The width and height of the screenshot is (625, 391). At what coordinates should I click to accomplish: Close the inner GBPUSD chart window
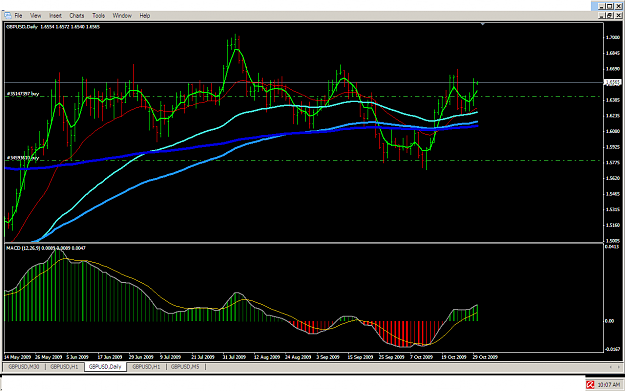coord(619,16)
